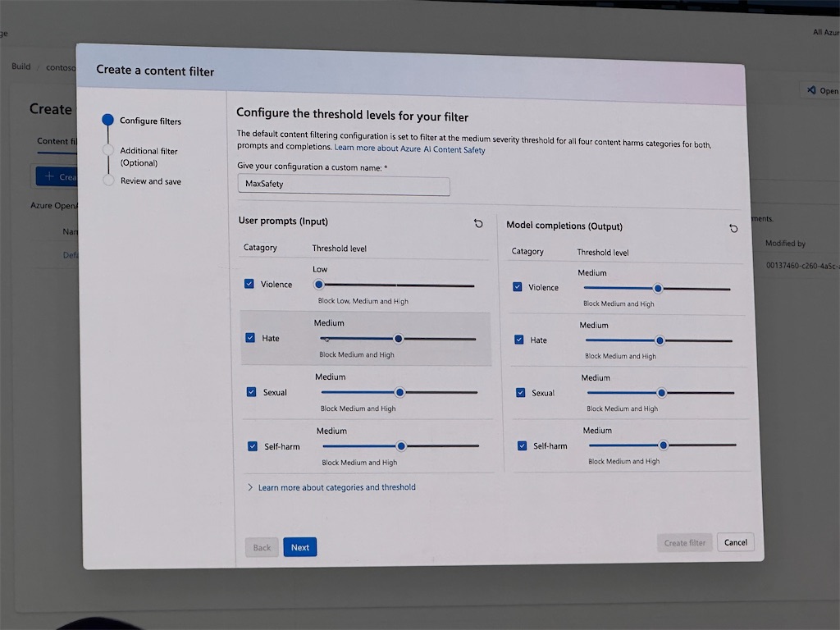Open Learn more about Azure AI Content Safety link

[x=410, y=148]
